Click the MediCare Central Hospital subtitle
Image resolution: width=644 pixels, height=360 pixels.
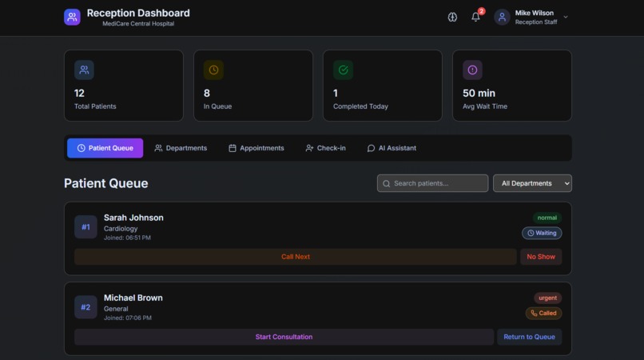(x=138, y=24)
